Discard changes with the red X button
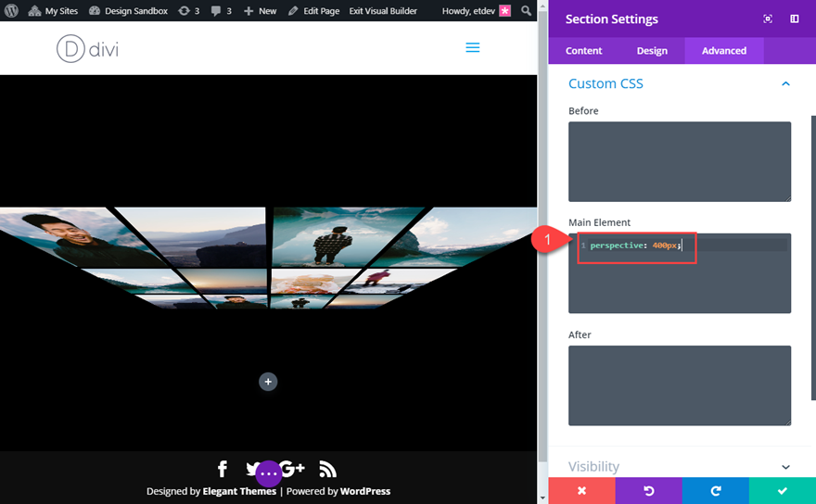This screenshot has width=816, height=504. [581, 490]
